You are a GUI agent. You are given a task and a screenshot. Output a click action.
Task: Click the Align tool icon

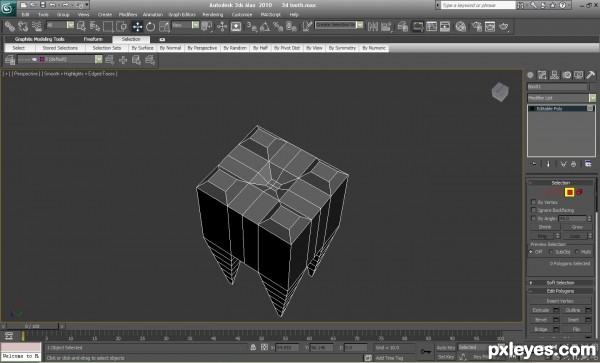(386, 26)
